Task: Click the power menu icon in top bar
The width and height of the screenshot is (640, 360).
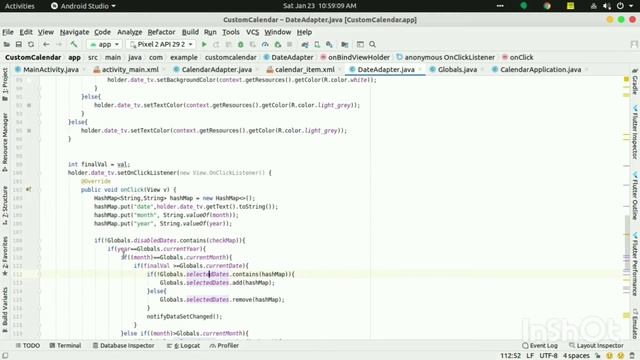Action: tap(620, 6)
